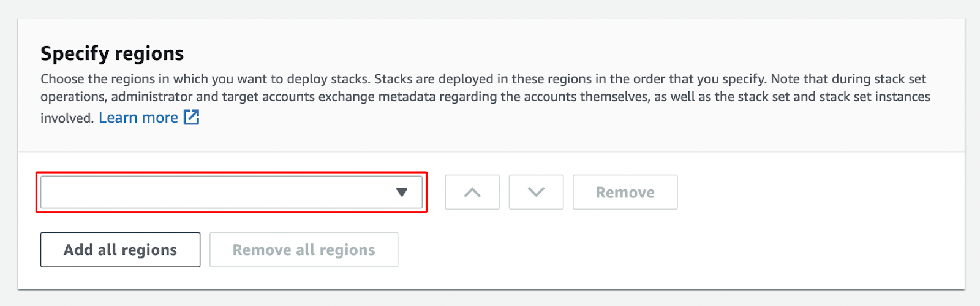Click Remove all regions

click(304, 250)
